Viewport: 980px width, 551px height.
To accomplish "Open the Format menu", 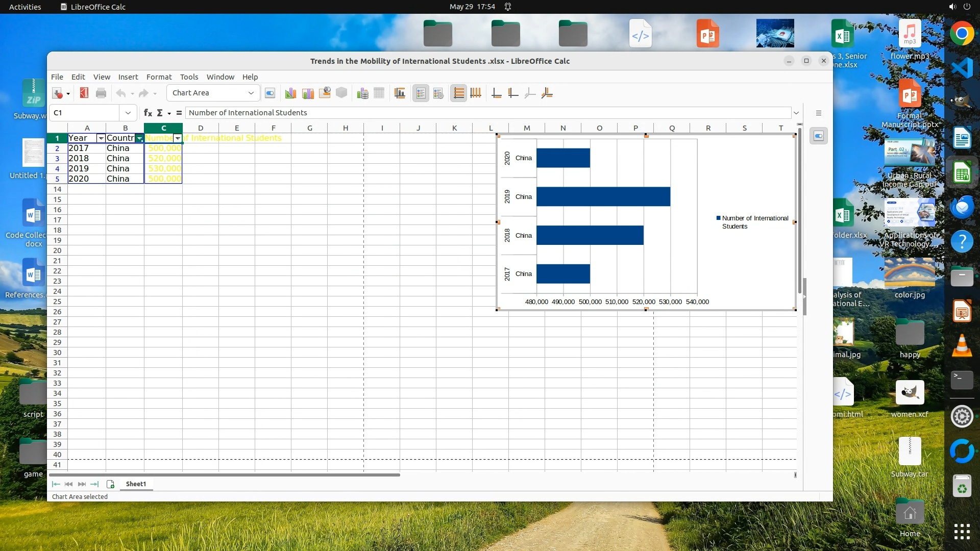I will pos(159,77).
